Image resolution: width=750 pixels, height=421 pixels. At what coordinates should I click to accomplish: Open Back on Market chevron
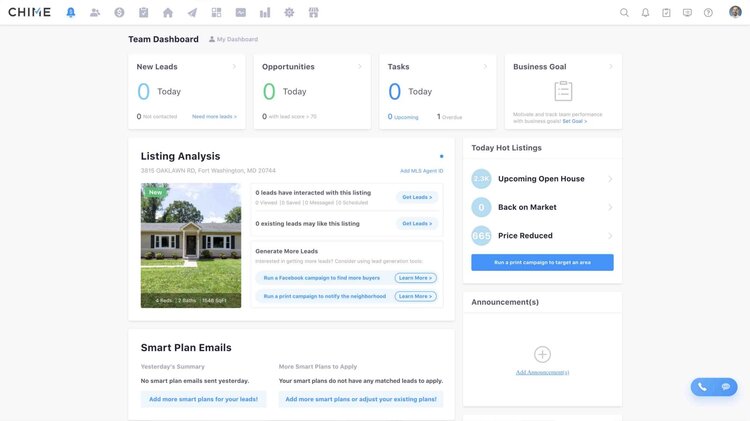(x=610, y=207)
